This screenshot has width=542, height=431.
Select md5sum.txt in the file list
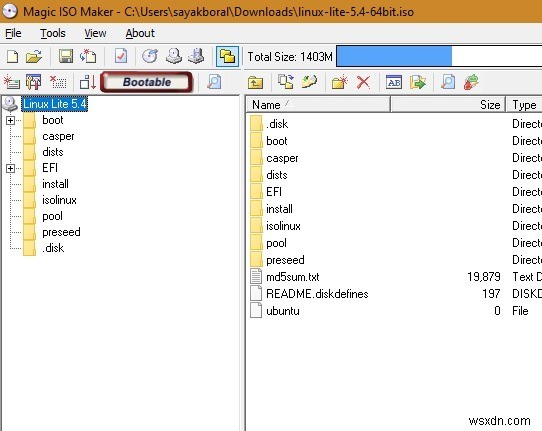coord(292,277)
